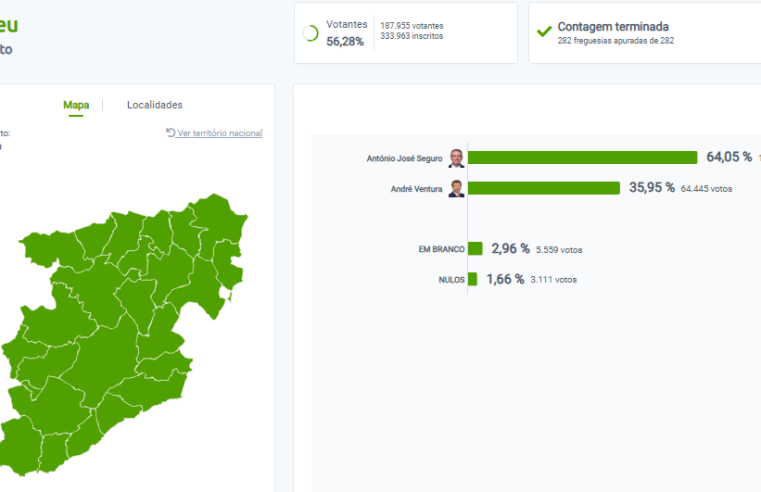Click the 35,95 % result value

click(x=652, y=187)
